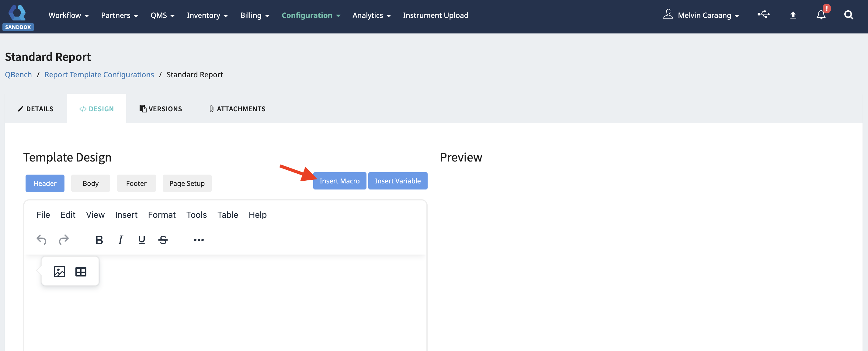The width and height of the screenshot is (868, 351).
Task: Toggle underline formatting in editor
Action: pyautogui.click(x=141, y=240)
